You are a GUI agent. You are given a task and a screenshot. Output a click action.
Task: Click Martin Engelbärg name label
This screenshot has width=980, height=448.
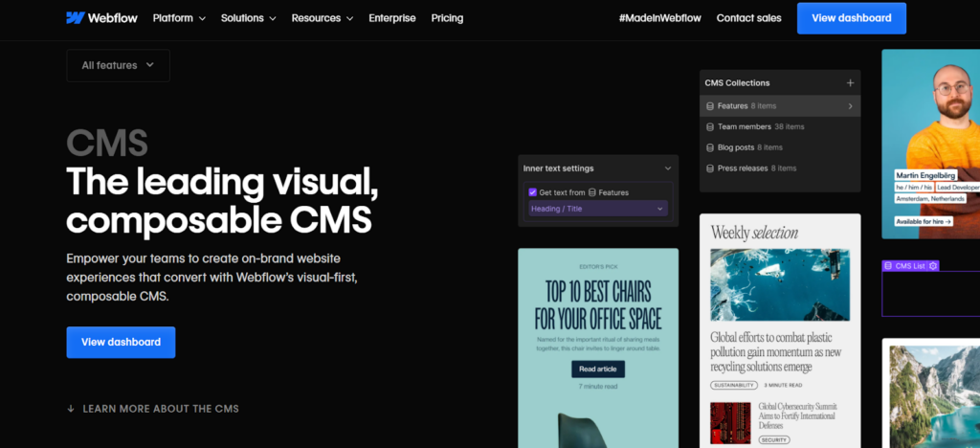925,175
